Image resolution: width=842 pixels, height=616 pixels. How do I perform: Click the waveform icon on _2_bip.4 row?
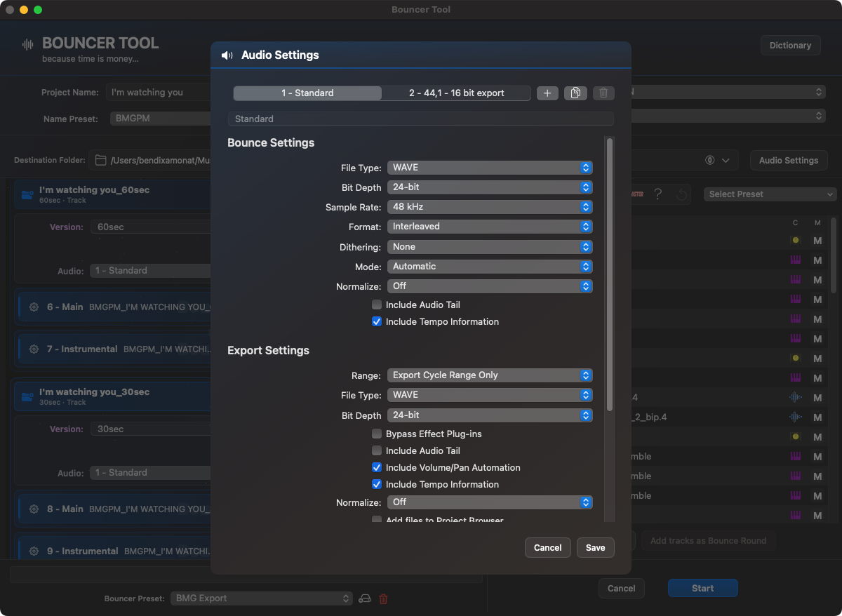(x=795, y=417)
